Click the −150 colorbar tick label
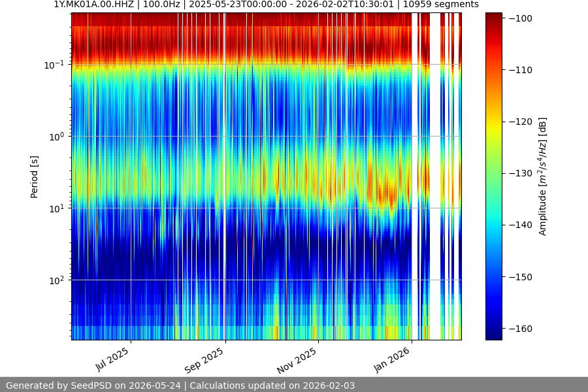The height and width of the screenshot is (392, 588). pos(520,277)
